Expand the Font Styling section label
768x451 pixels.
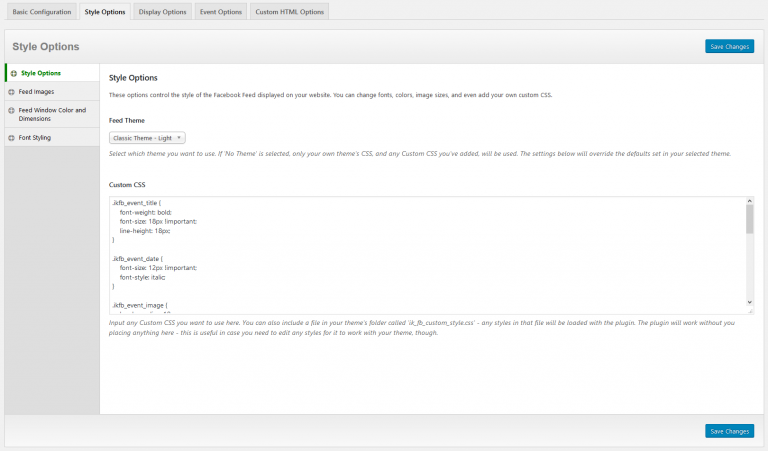point(35,137)
